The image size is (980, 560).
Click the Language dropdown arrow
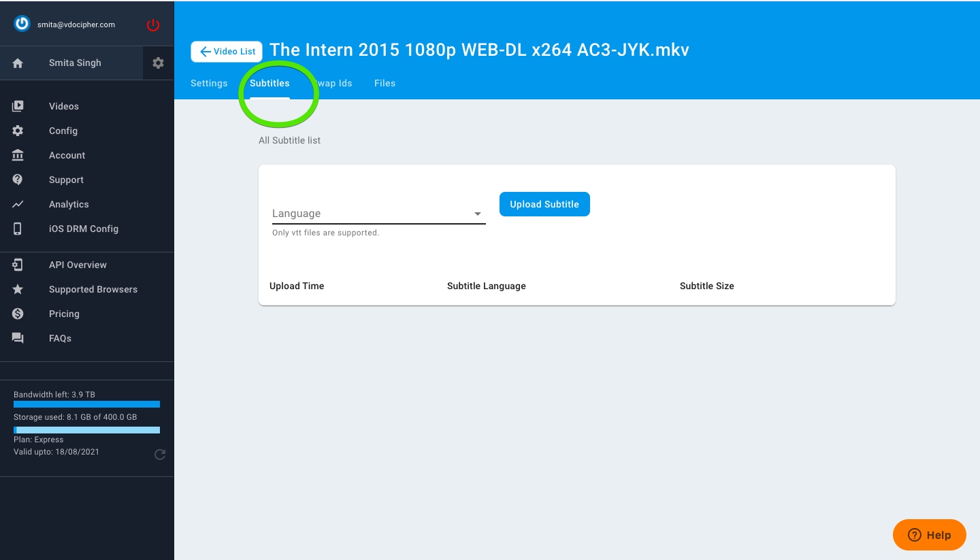point(478,214)
